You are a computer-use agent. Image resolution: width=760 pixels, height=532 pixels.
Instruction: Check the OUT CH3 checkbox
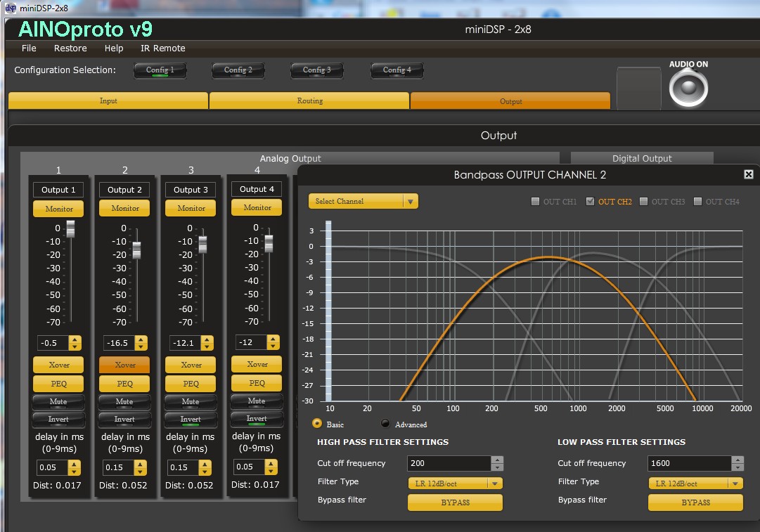click(644, 202)
